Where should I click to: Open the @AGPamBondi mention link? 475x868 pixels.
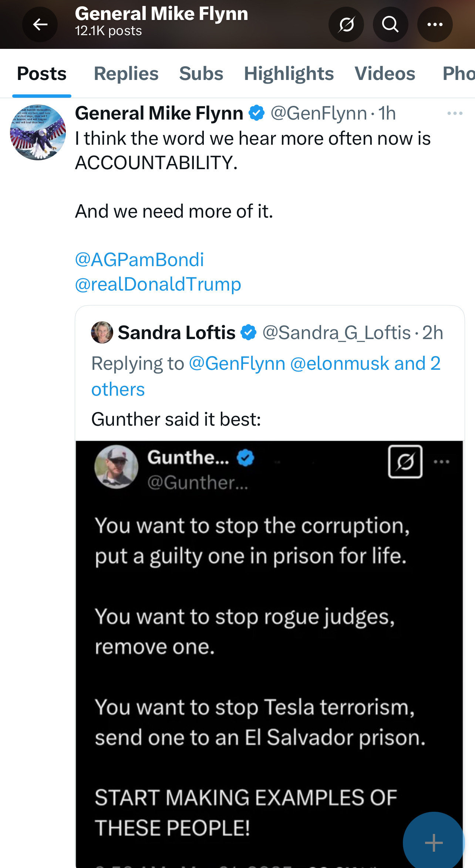pos(139,259)
